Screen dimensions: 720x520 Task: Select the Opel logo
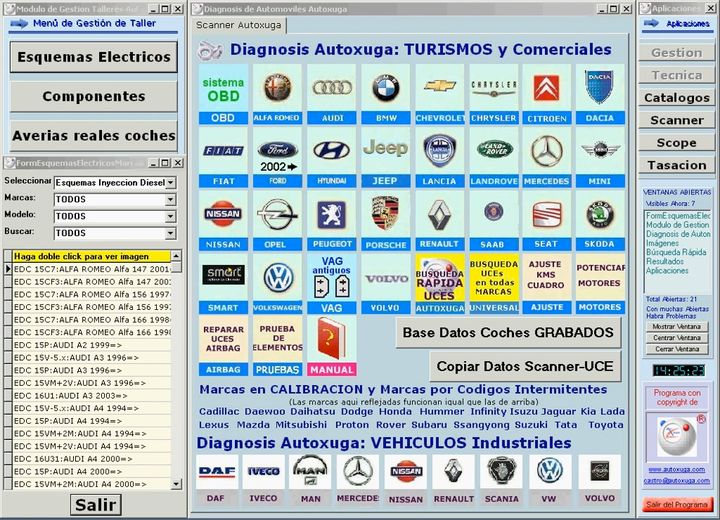pyautogui.click(x=277, y=215)
